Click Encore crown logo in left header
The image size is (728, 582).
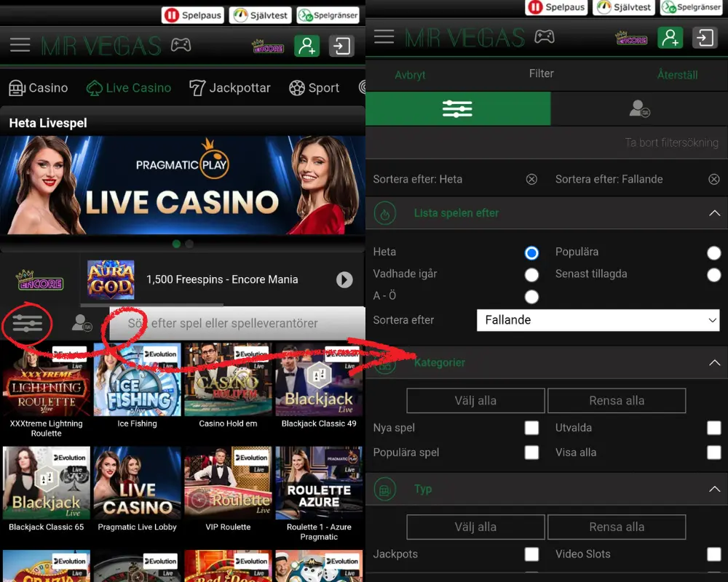(x=268, y=46)
